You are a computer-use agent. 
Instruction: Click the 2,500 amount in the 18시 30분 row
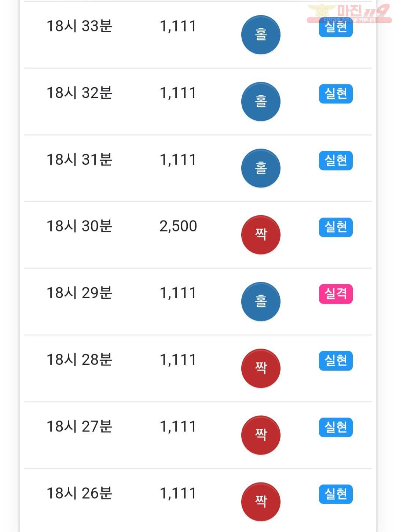click(178, 226)
